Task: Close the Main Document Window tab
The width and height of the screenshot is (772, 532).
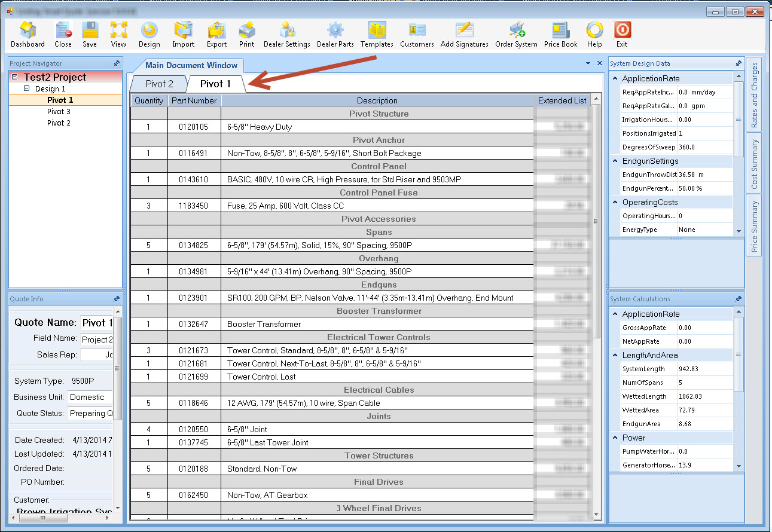Action: pyautogui.click(x=600, y=63)
